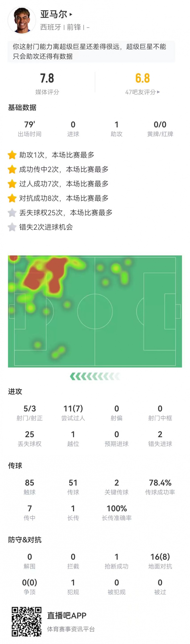Select the 进攻 section heading
190x644 pixels.
(x=15, y=392)
